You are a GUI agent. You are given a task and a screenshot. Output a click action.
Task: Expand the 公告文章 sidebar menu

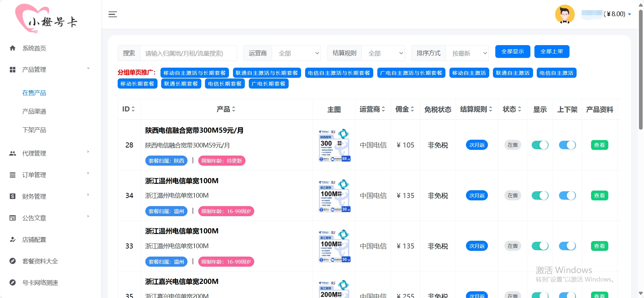(88, 217)
